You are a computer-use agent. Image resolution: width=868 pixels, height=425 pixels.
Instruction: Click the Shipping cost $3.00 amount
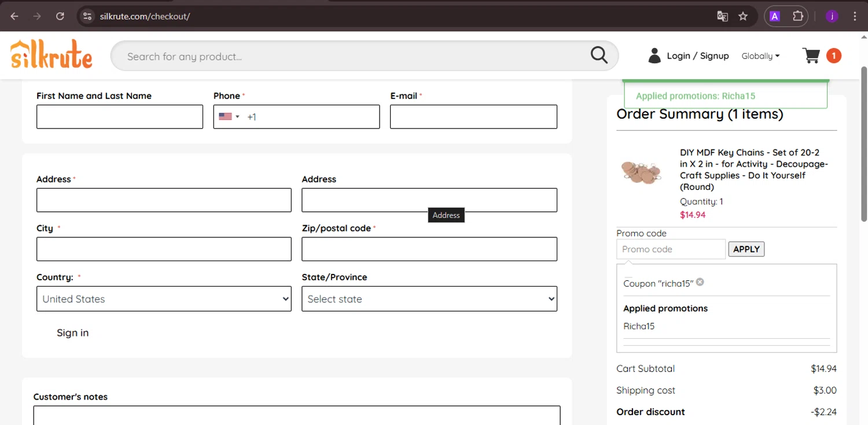coord(825,390)
